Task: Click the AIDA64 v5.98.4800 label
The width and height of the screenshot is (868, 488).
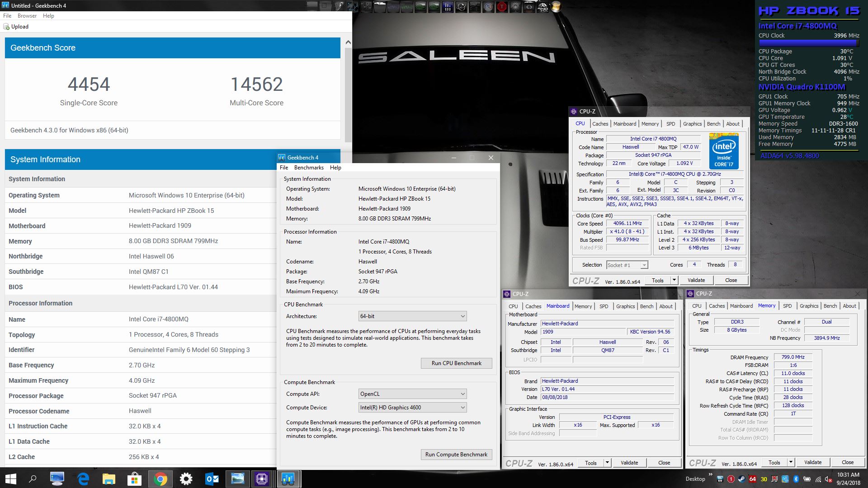Action: [789, 156]
